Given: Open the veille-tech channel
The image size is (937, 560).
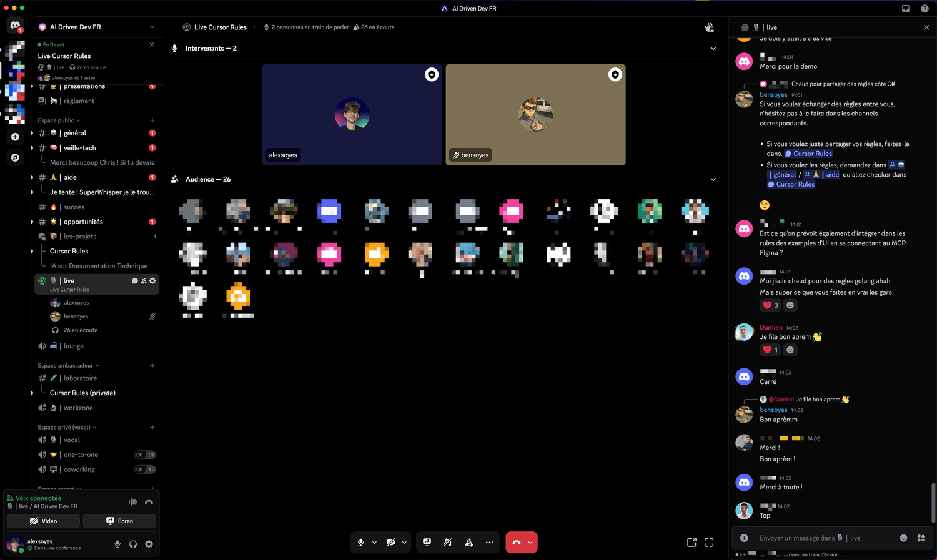Looking at the screenshot, I should [97, 148].
